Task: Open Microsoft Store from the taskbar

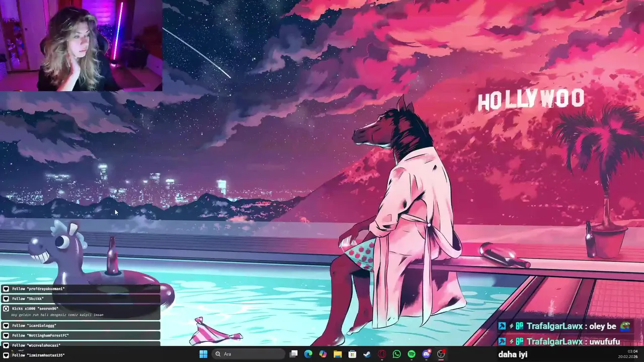Action: click(x=352, y=354)
